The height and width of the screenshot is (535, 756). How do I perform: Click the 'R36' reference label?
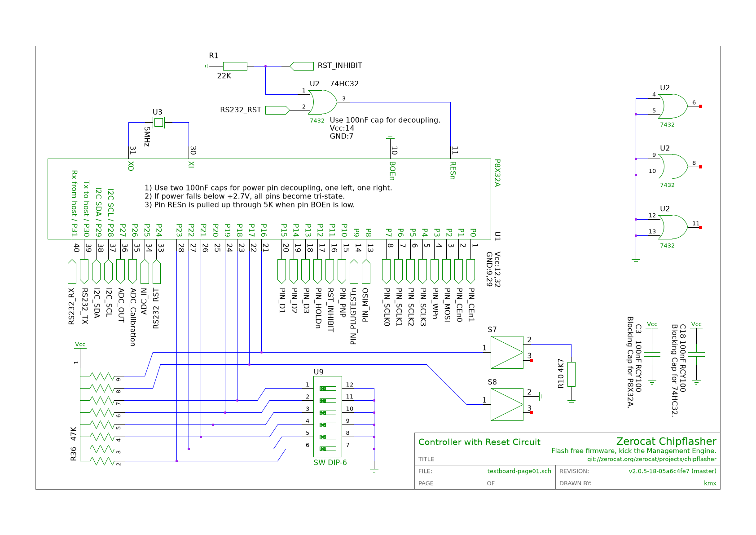coord(74,454)
